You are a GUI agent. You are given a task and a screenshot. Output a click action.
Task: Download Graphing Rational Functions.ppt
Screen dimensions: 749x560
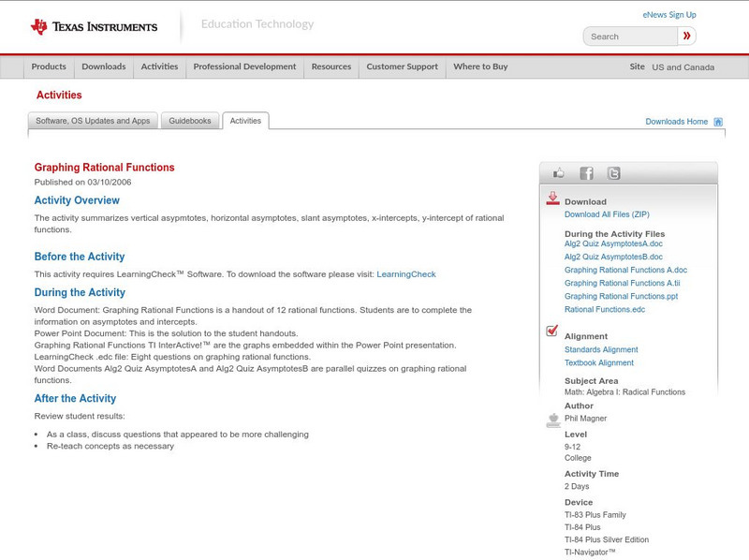[x=621, y=296]
